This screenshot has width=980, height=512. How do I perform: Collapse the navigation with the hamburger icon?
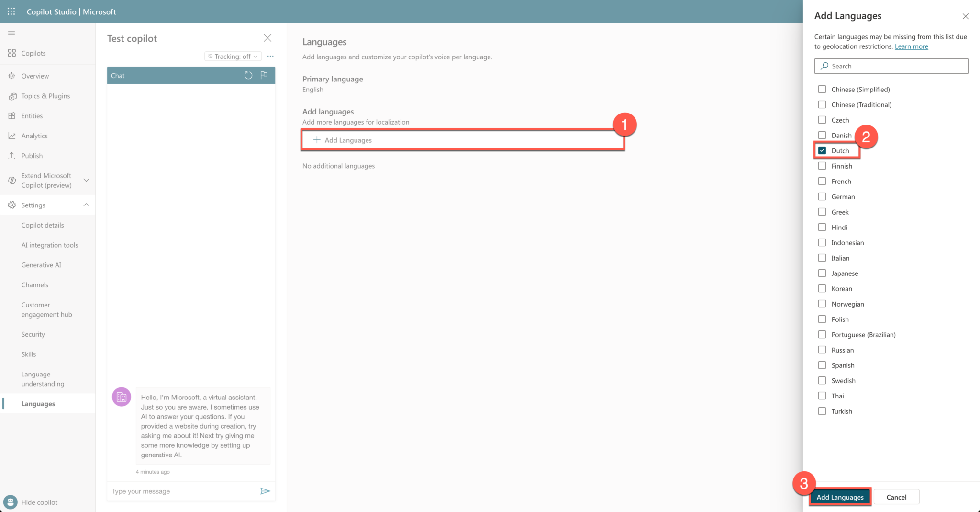pyautogui.click(x=11, y=33)
